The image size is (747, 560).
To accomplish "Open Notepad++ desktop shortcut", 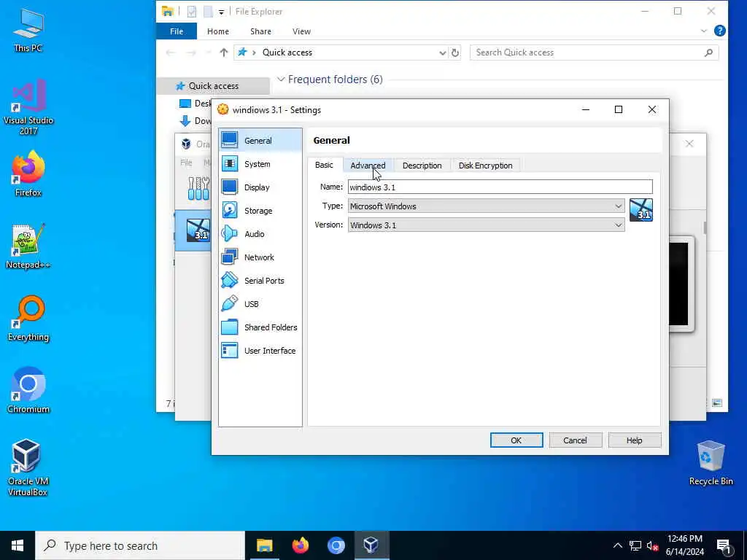I will (x=28, y=246).
